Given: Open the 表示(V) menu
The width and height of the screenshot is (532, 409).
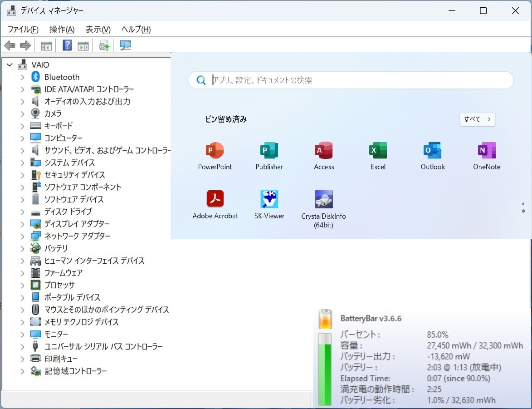Looking at the screenshot, I should tap(98, 30).
